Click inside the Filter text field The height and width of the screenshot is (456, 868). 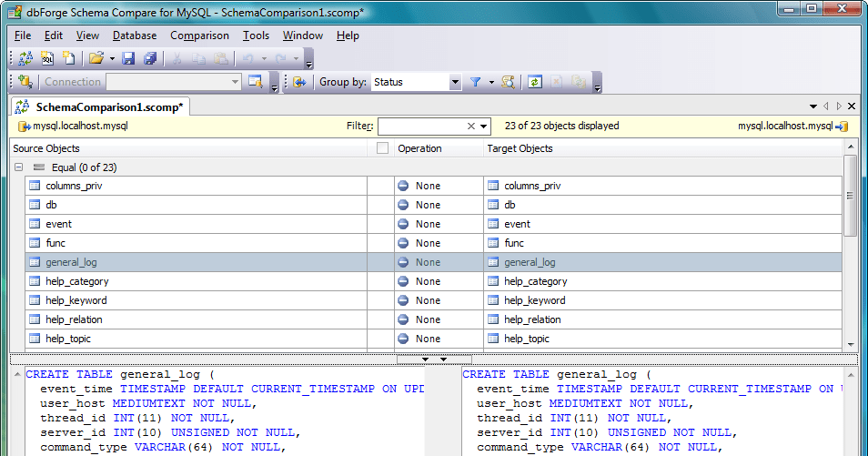(421, 127)
